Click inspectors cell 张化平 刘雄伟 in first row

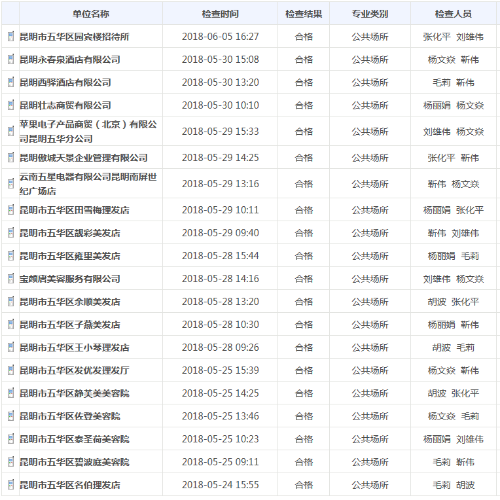(x=453, y=37)
